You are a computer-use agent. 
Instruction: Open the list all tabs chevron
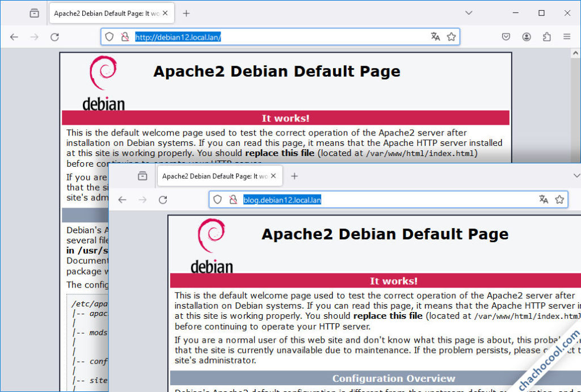[469, 12]
